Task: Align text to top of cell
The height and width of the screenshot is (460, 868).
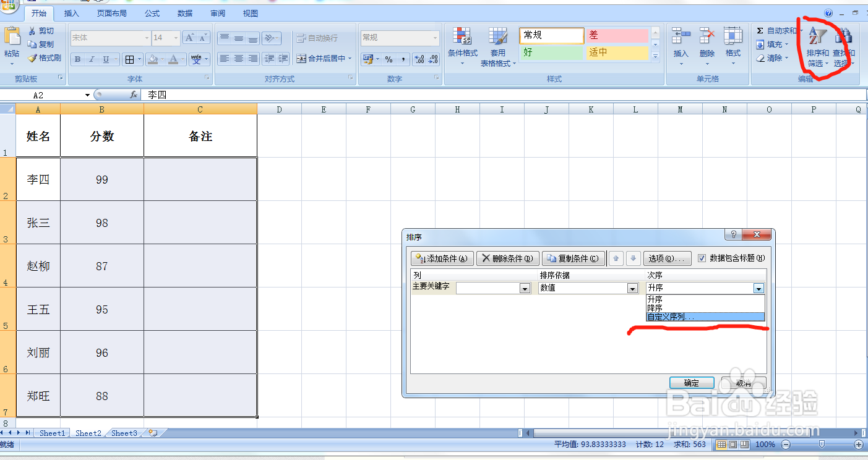Action: (x=225, y=38)
